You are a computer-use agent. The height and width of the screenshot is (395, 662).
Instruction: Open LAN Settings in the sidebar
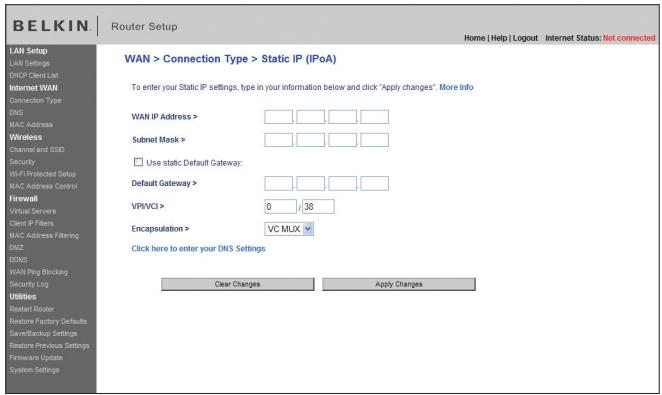pos(30,63)
